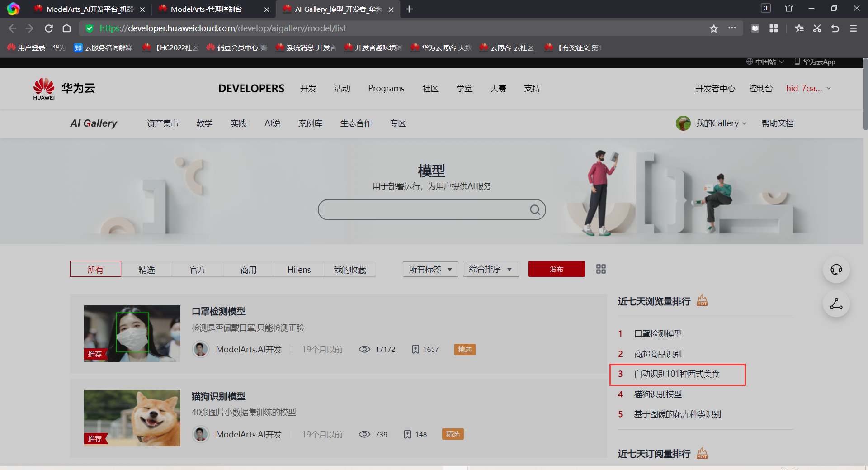Open the 资产集市 menu item
The image size is (868, 470).
pos(163,123)
